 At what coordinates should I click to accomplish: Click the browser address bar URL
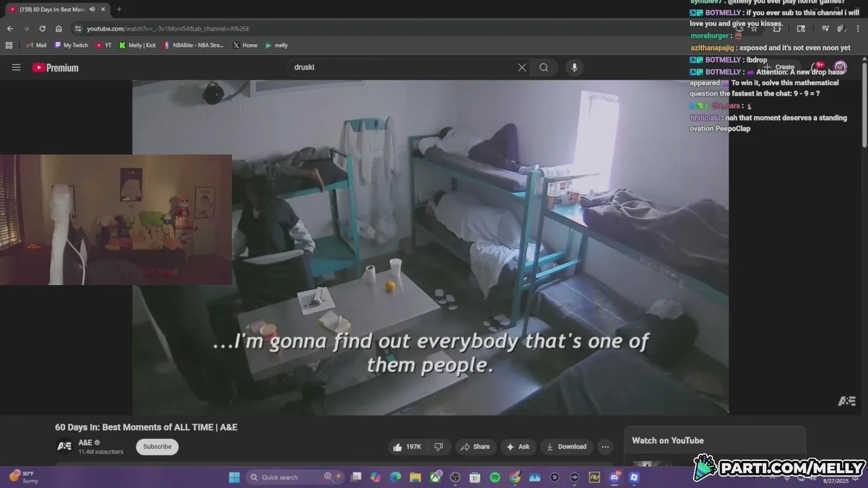pos(168,28)
